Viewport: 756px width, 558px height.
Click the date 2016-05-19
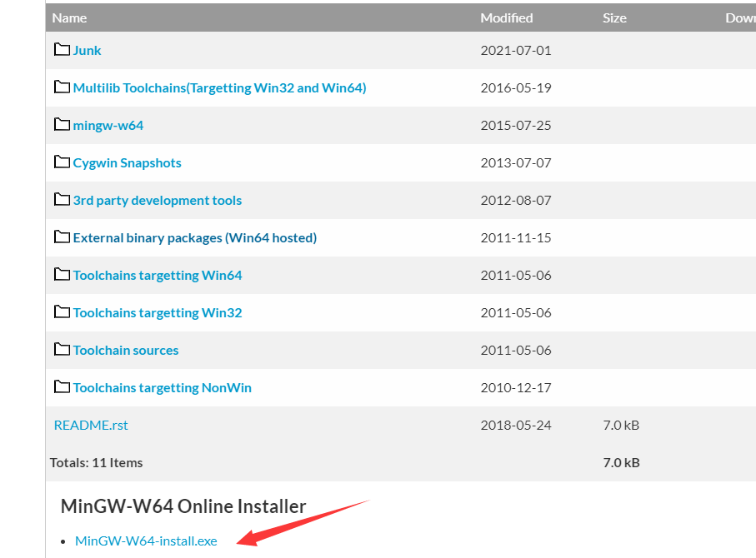(x=516, y=87)
